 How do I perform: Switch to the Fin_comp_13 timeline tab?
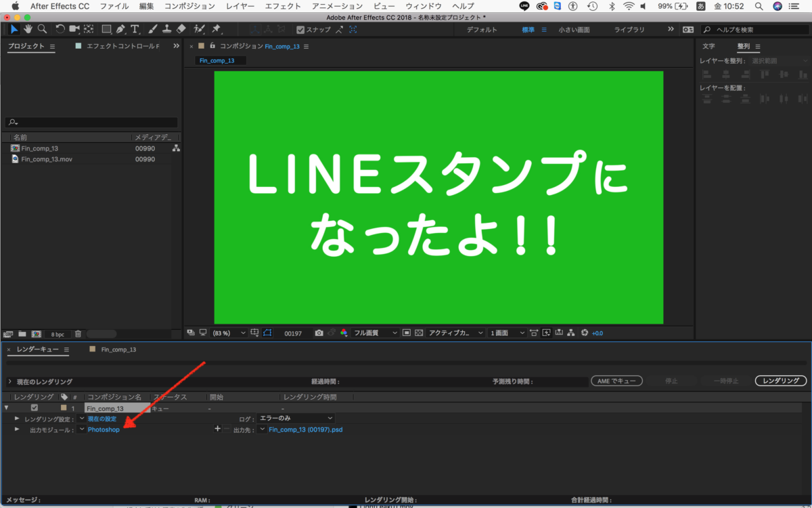click(x=118, y=350)
